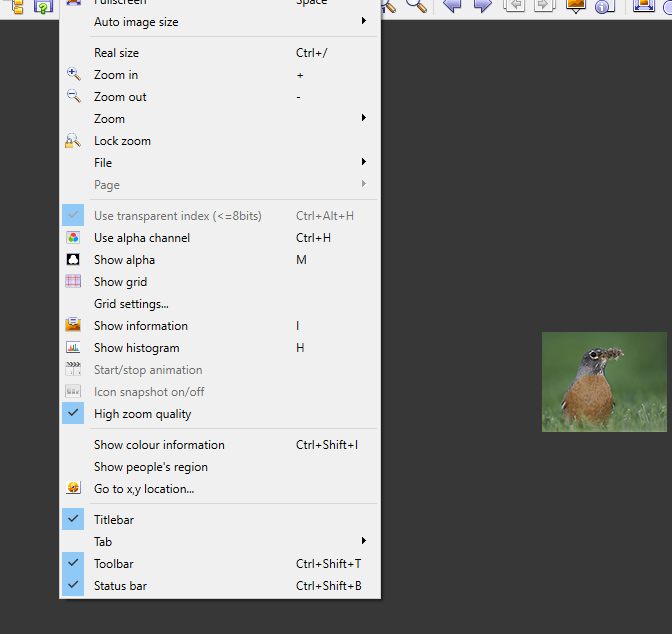Disable High zoom quality checkmark
The height and width of the screenshot is (634, 672).
[73, 414]
